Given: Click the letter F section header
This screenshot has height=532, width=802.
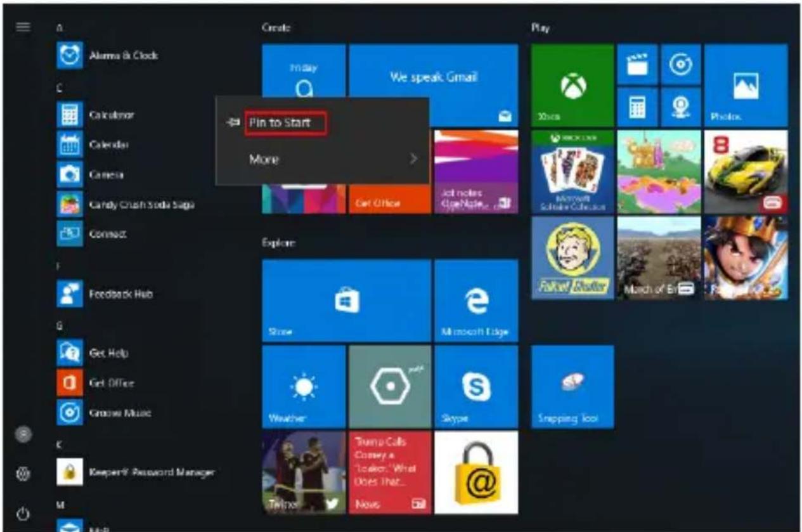Looking at the screenshot, I should [59, 266].
